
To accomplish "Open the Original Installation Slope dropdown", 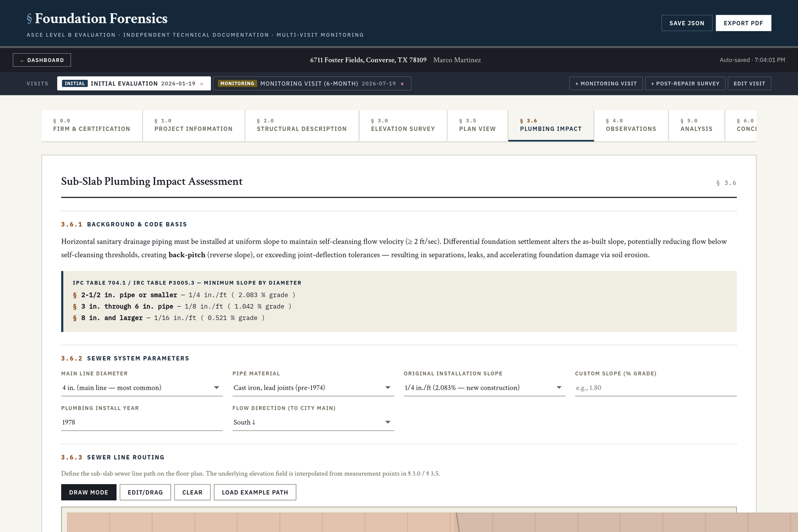I will point(485,387).
